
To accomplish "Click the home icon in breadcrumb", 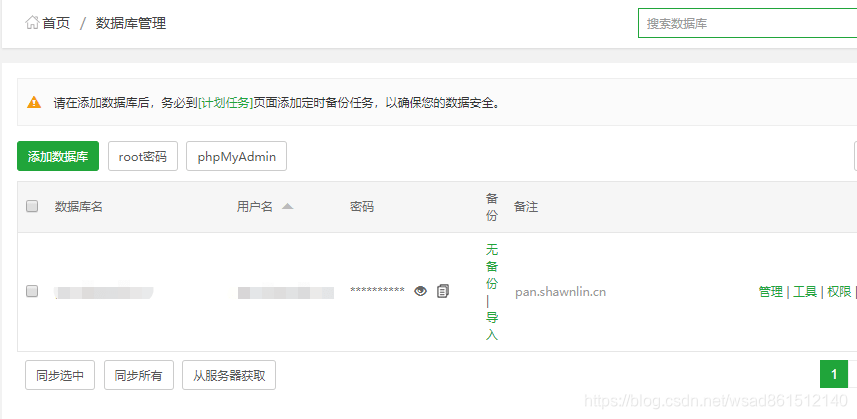I will (x=32, y=23).
